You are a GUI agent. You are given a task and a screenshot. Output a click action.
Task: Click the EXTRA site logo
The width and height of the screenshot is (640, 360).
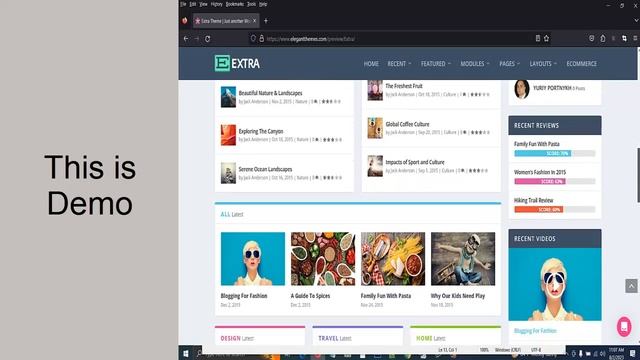[x=237, y=63]
